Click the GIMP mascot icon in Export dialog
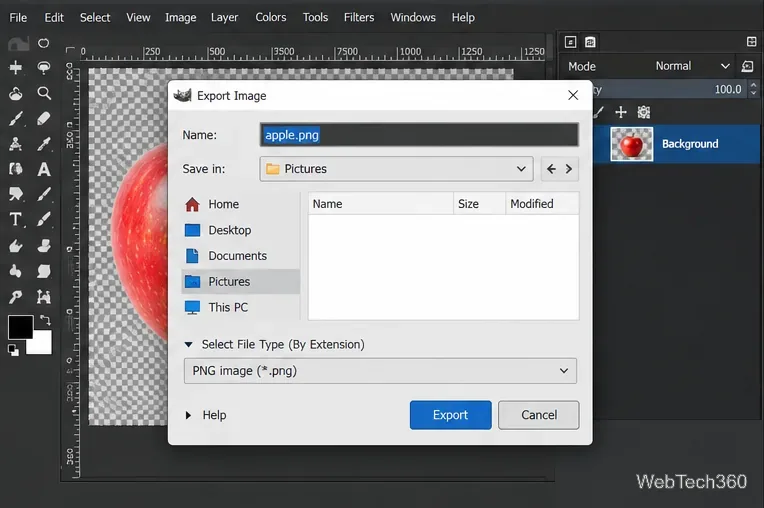 pyautogui.click(x=183, y=95)
